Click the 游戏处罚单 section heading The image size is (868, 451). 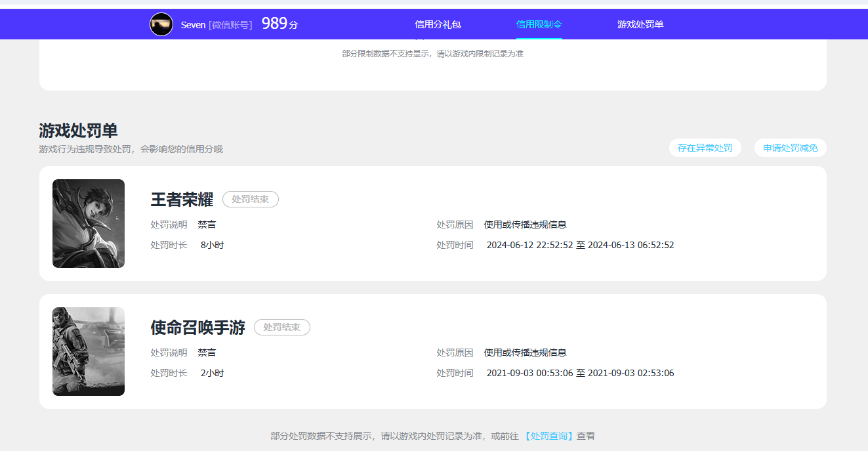[78, 131]
